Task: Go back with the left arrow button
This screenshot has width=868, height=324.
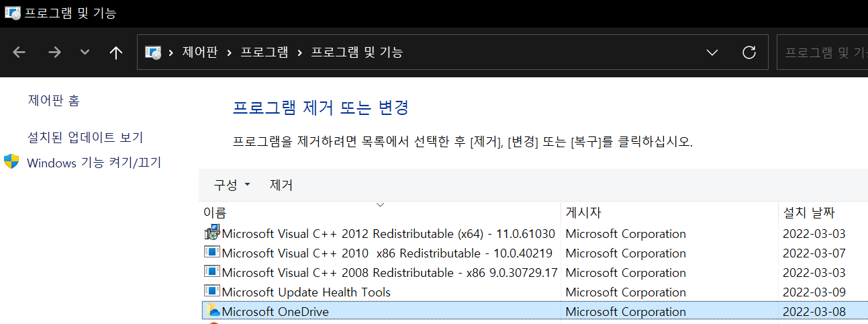Action: (x=19, y=52)
